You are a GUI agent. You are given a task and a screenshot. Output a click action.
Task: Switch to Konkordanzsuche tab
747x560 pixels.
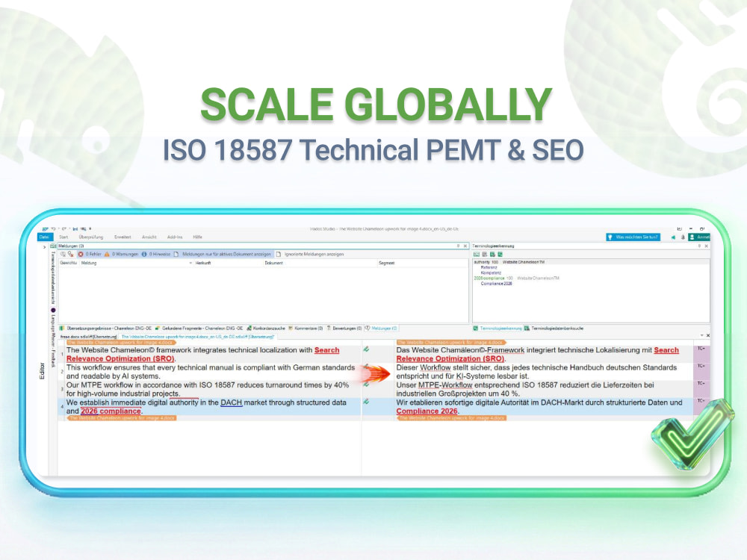pos(266,328)
